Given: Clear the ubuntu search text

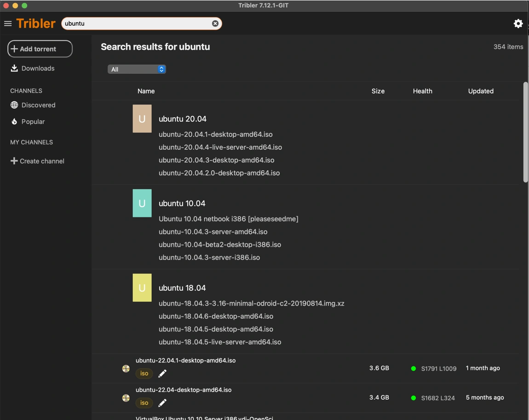Looking at the screenshot, I should point(215,23).
